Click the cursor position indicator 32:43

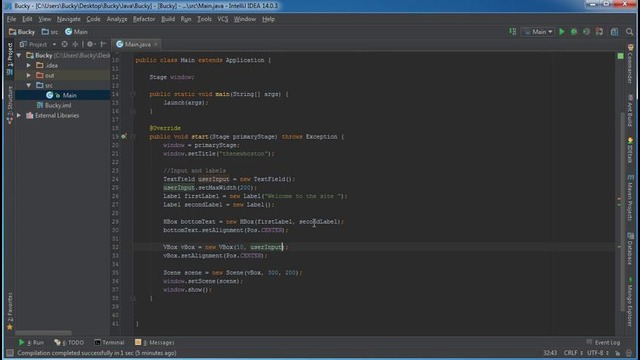pyautogui.click(x=550, y=353)
